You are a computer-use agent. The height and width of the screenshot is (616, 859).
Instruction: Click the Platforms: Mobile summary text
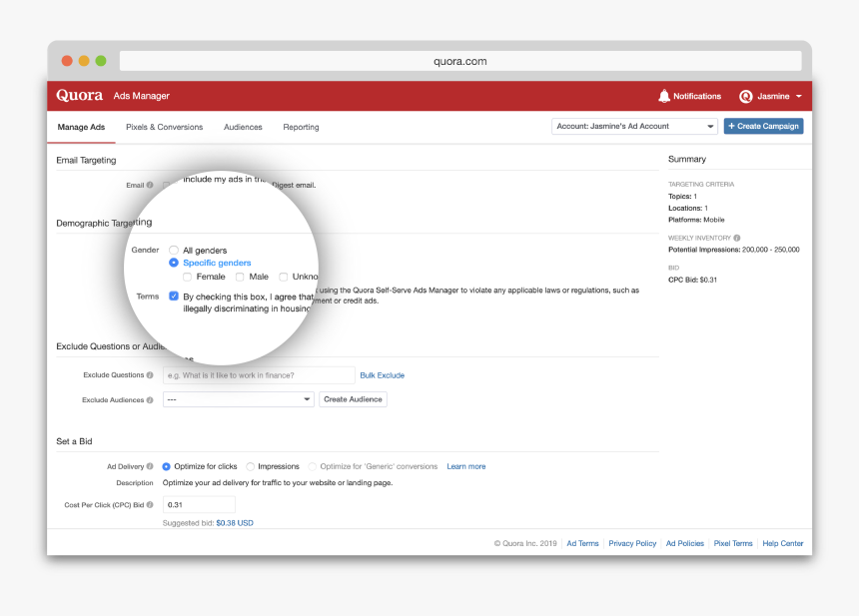696,220
